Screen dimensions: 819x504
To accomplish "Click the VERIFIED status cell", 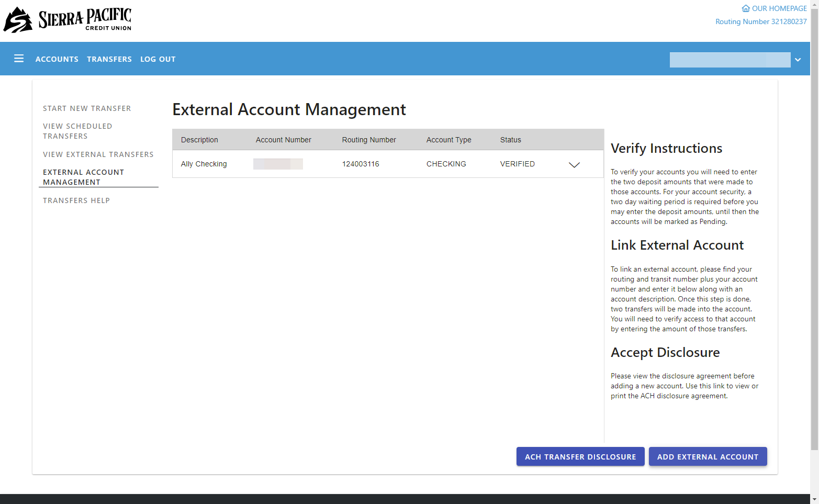I will [x=518, y=164].
